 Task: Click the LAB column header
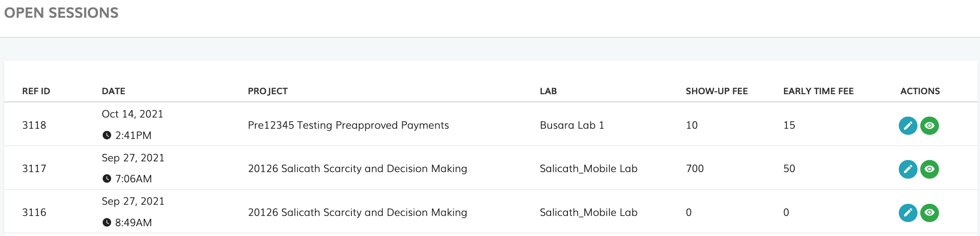point(548,91)
